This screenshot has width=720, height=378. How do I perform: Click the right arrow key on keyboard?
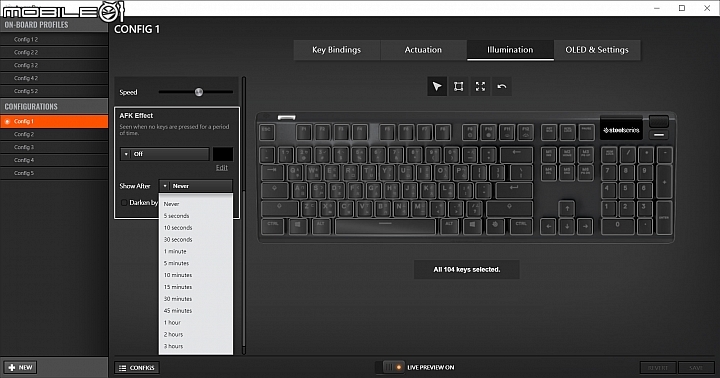point(585,226)
